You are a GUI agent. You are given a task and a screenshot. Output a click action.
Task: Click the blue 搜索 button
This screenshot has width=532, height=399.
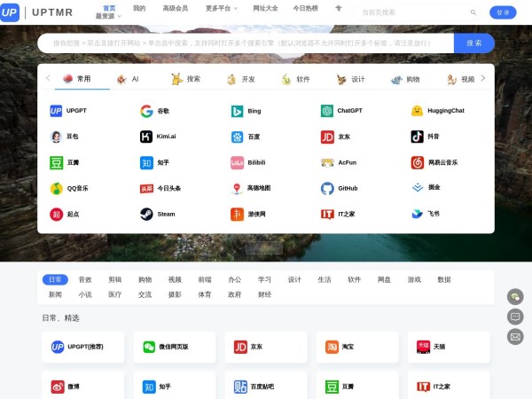click(x=473, y=43)
